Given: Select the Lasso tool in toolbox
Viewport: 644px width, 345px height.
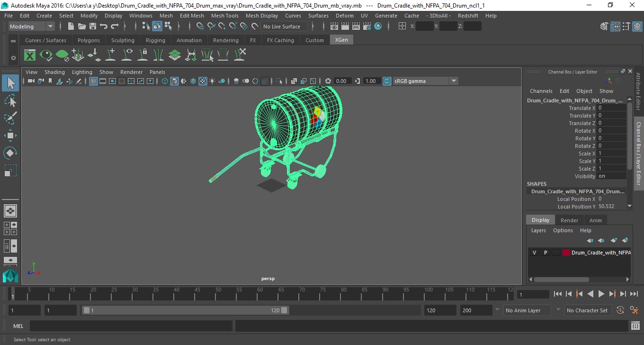Looking at the screenshot, I should [x=10, y=100].
